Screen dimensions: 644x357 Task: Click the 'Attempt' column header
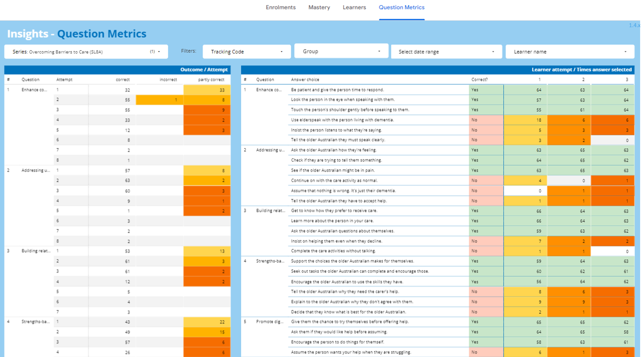click(x=64, y=80)
